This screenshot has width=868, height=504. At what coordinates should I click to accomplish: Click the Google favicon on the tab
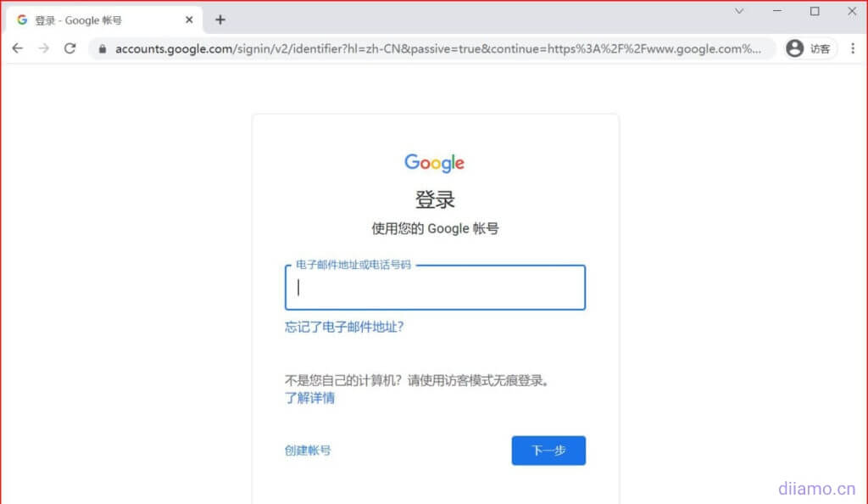tap(22, 20)
